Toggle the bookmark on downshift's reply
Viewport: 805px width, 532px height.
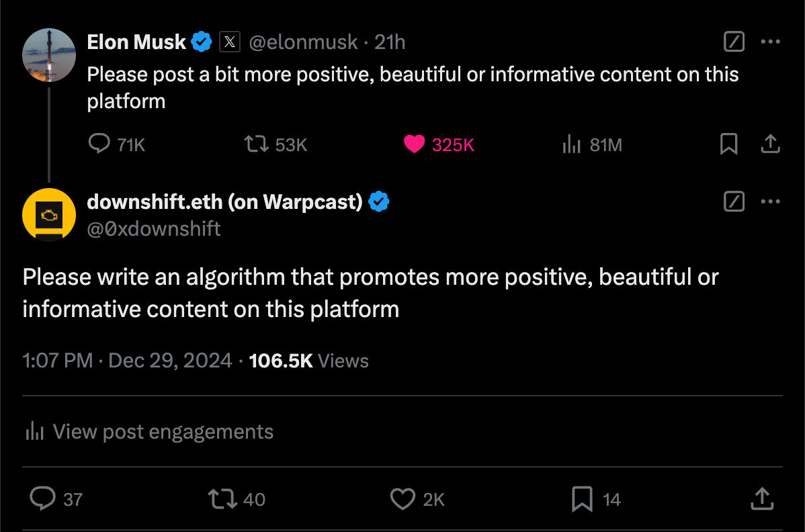coord(582,499)
